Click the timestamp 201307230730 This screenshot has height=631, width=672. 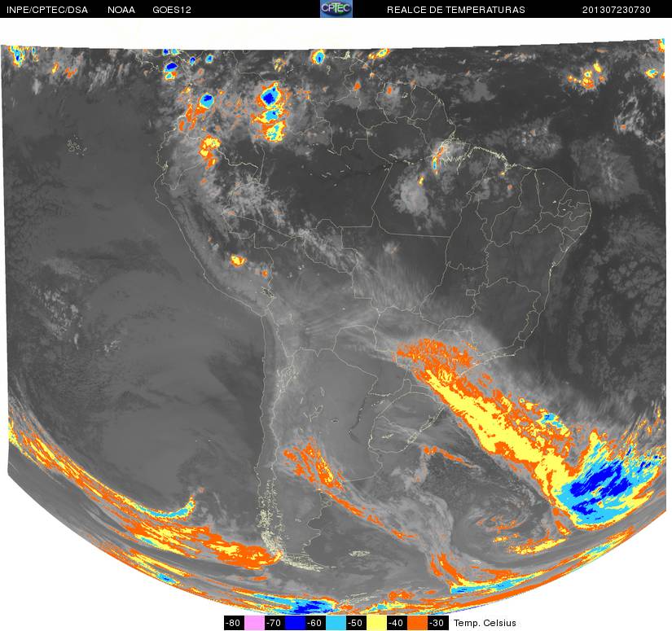tap(617, 10)
